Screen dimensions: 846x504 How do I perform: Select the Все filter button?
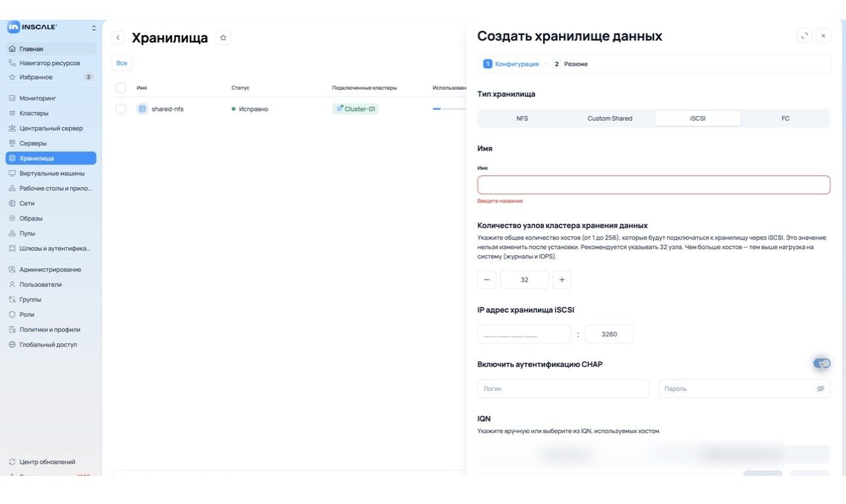tap(122, 63)
